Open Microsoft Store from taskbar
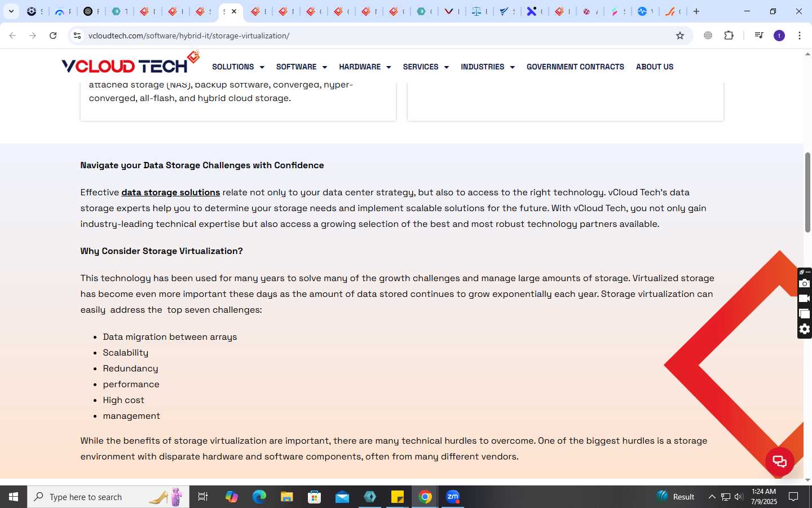This screenshot has height=508, width=812. coord(314,497)
